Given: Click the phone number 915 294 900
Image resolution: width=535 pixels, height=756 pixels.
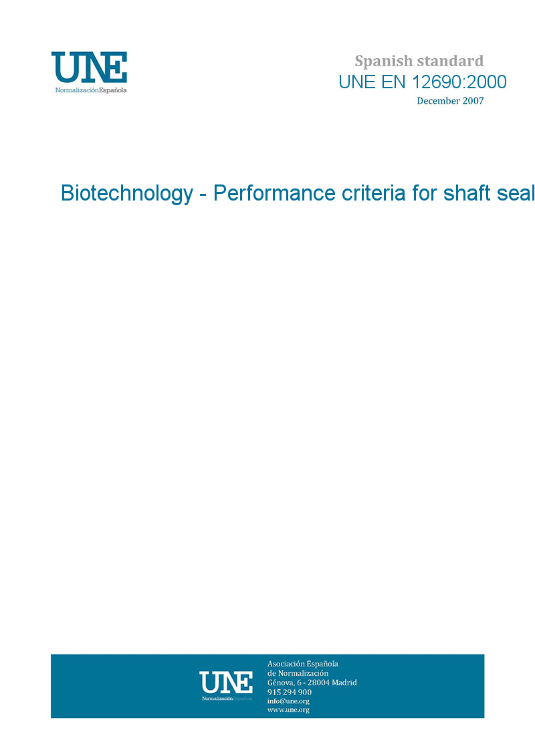Looking at the screenshot, I should [x=290, y=692].
